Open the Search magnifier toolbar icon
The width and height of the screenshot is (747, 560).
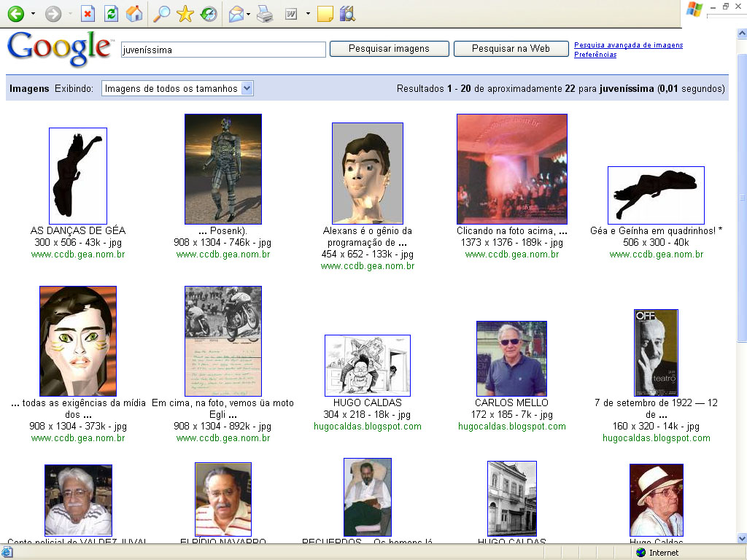point(161,14)
